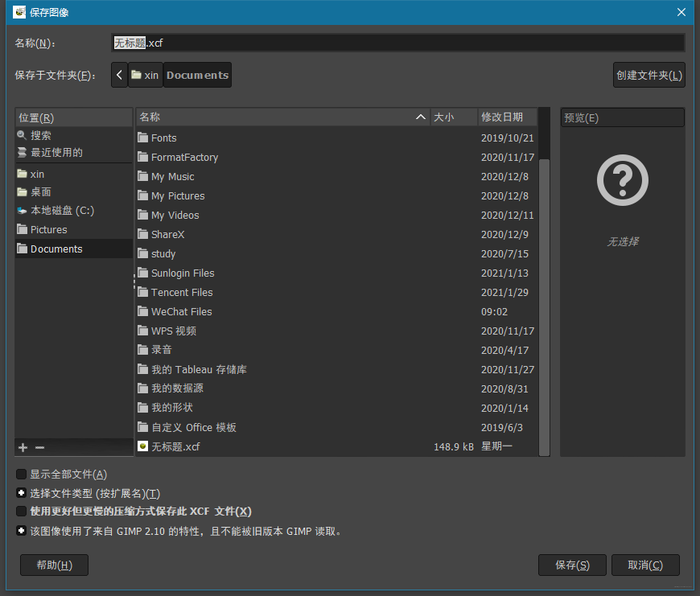The image size is (700, 596).
Task: Click the 桌面 folder icon in places
Action: coord(22,191)
